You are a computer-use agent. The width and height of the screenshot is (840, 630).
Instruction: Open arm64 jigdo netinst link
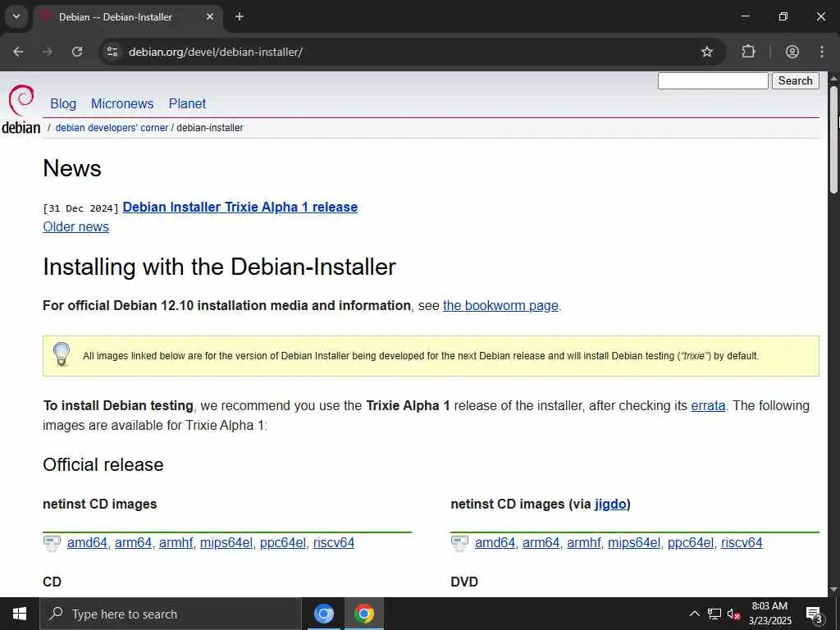tap(541, 543)
